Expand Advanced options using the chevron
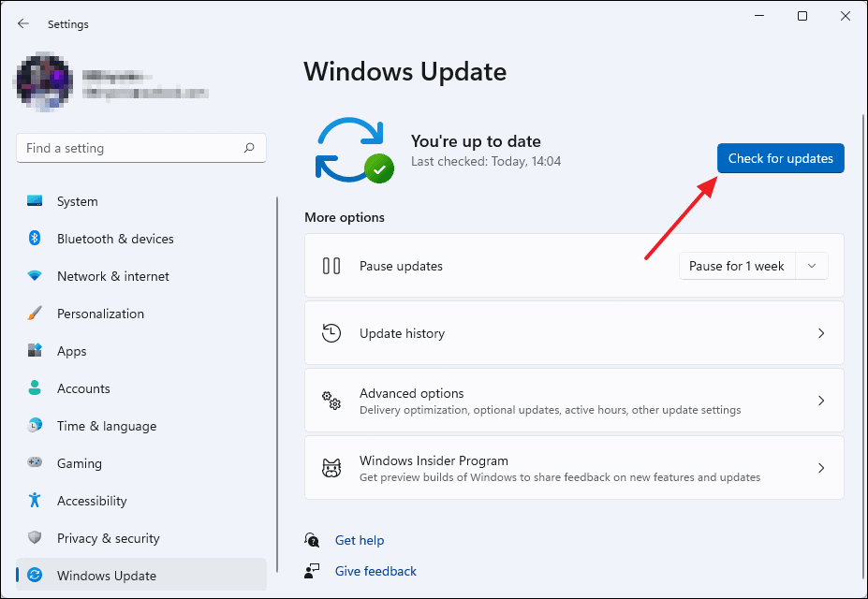 point(821,401)
